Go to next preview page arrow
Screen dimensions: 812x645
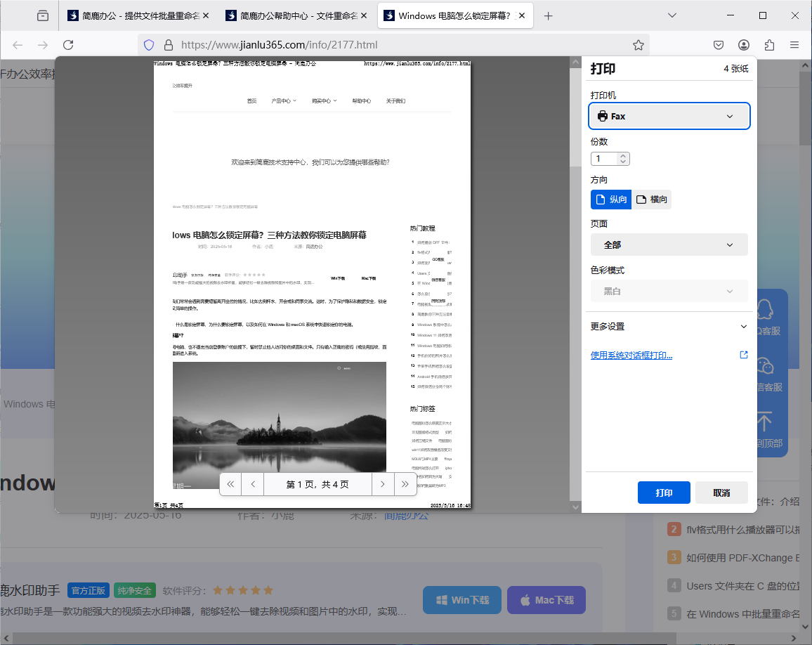point(383,484)
